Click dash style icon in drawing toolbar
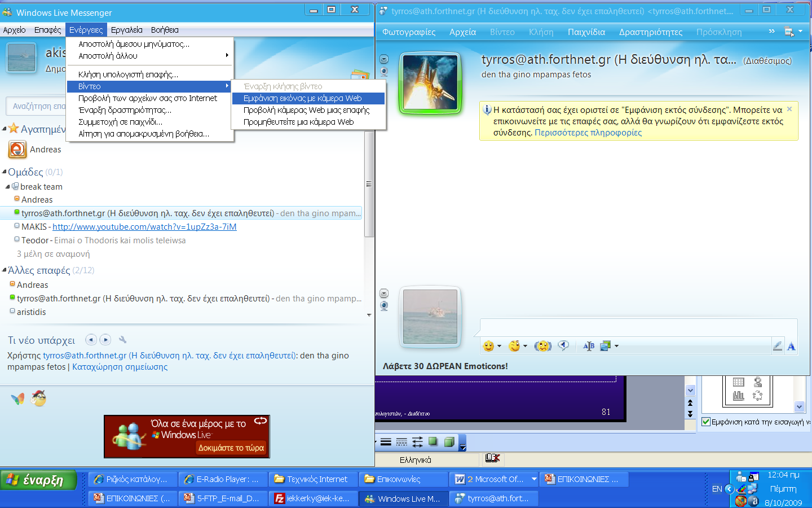The image size is (812, 508). (x=401, y=442)
